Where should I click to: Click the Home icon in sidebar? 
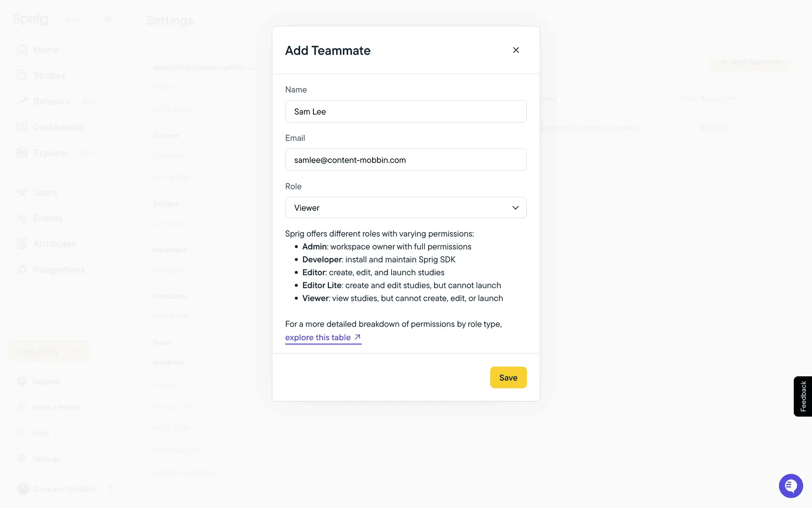22,50
